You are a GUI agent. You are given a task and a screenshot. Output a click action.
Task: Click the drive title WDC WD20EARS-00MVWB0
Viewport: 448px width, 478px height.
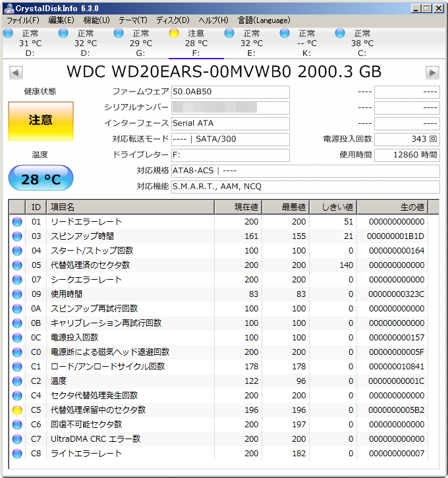point(179,72)
